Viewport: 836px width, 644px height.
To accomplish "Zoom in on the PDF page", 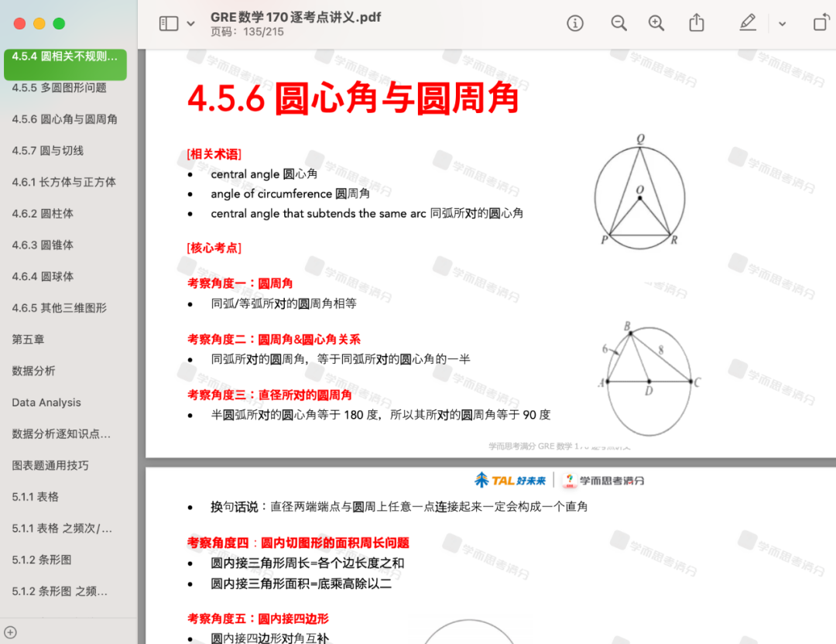I will tap(656, 23).
